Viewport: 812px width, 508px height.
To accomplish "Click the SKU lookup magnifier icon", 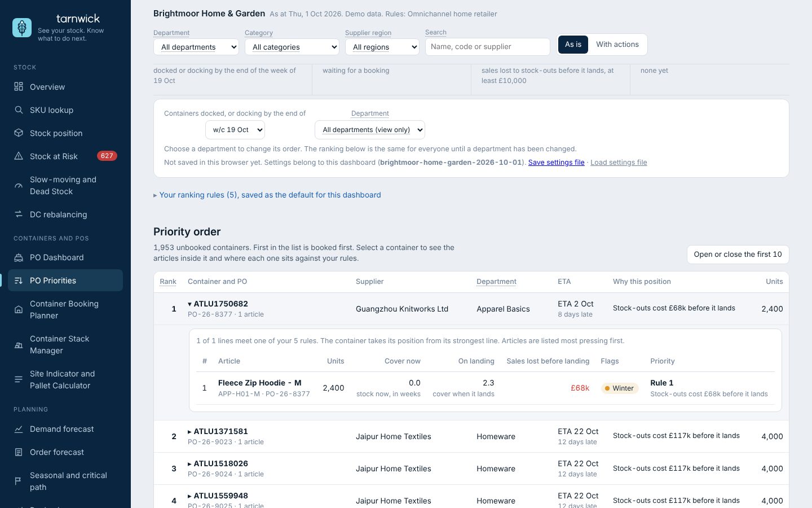I will [x=19, y=110].
